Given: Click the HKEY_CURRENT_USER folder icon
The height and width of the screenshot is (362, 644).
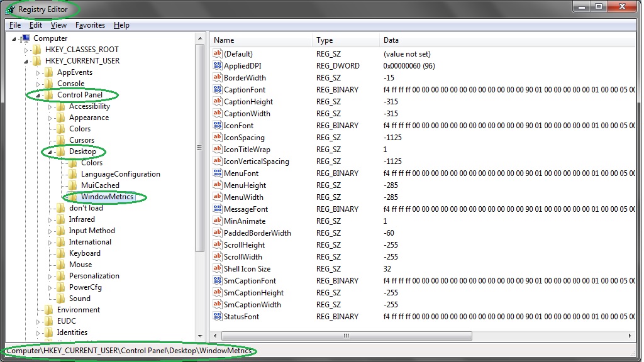Looking at the screenshot, I should coord(37,61).
